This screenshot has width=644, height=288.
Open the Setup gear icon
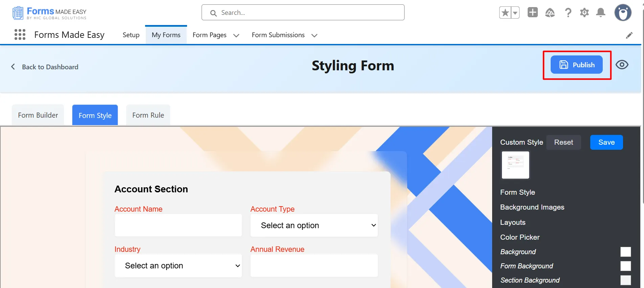click(x=584, y=13)
